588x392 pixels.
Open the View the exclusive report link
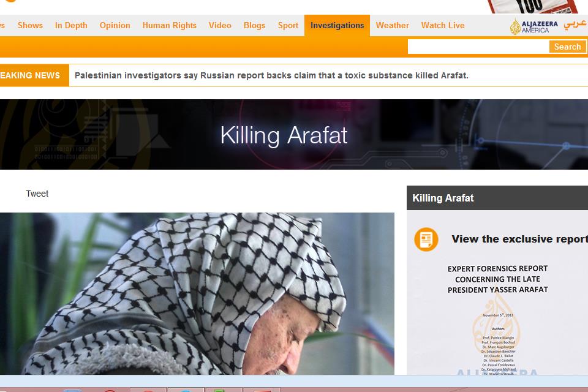pos(519,239)
